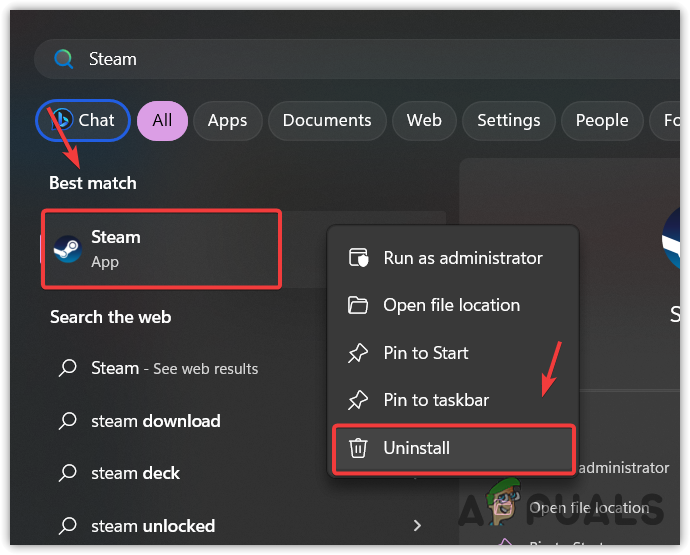Click the folder icon in context menu

[358, 305]
